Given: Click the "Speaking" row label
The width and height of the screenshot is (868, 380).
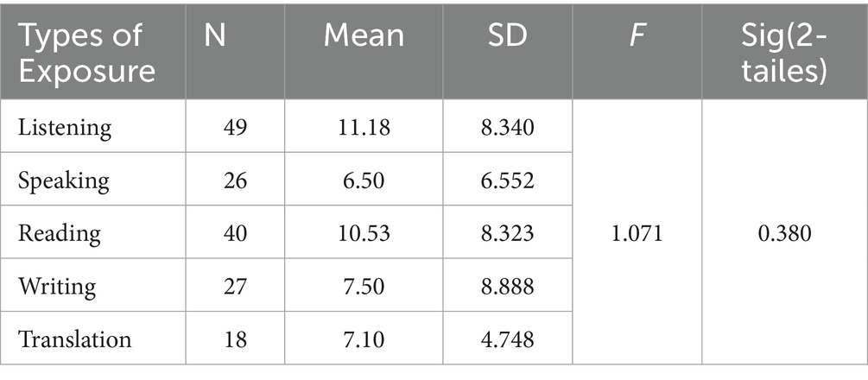Looking at the screenshot, I should click(x=64, y=181).
